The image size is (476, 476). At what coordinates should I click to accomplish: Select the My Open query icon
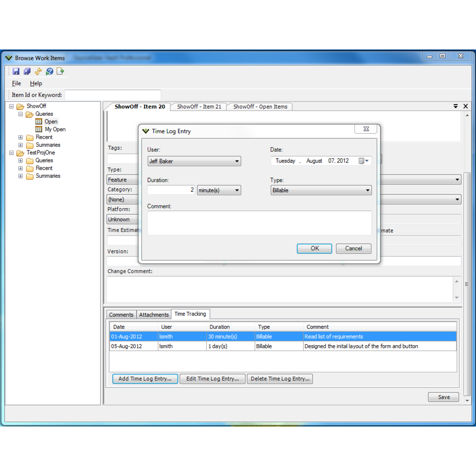click(x=39, y=129)
